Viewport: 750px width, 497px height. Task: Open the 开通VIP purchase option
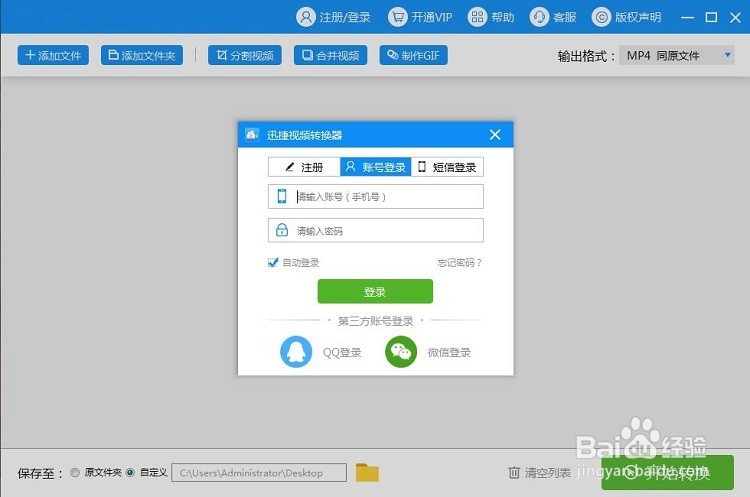pyautogui.click(x=420, y=17)
